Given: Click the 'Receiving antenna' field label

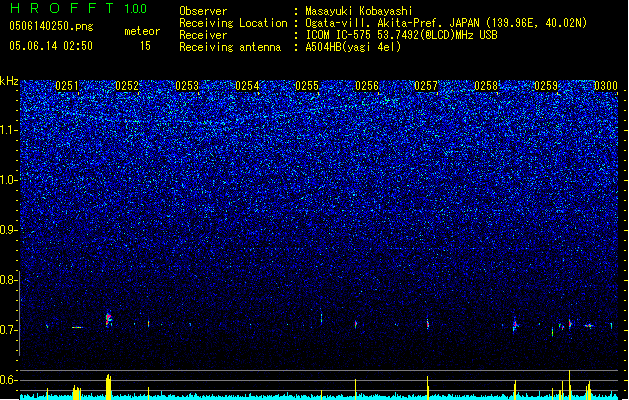Looking at the screenshot, I should (230, 47).
